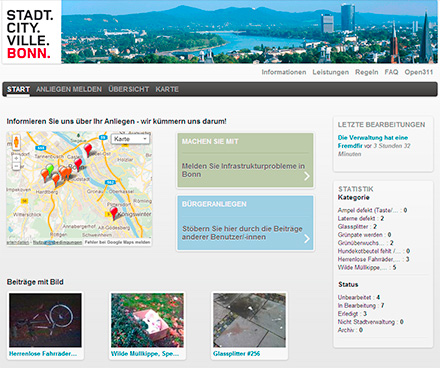440x368 pixels.
Task: Click the Bonn panorama header banner
Action: 249,32
